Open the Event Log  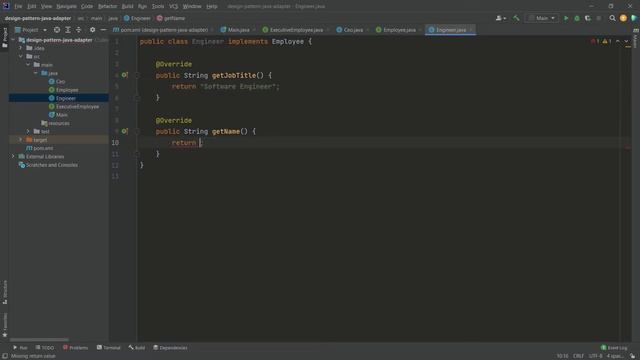tap(614, 348)
